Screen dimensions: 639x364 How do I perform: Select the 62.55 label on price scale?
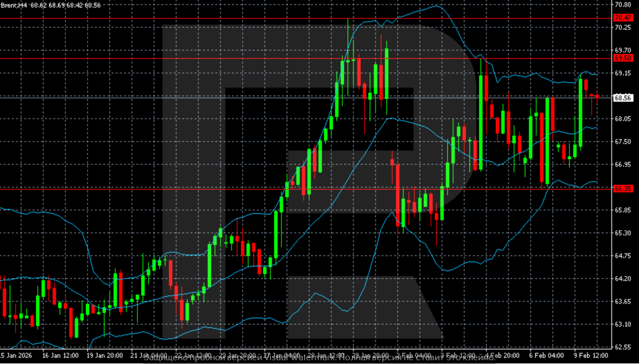tap(623, 347)
